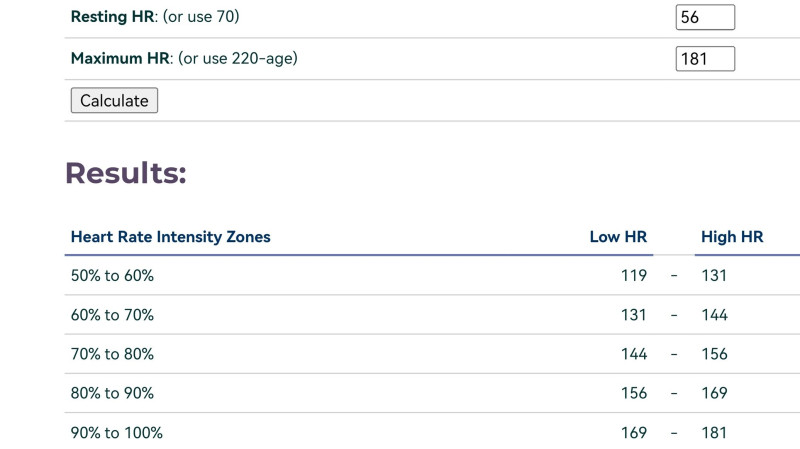Select the 50% to 60% zone row

coord(432,276)
